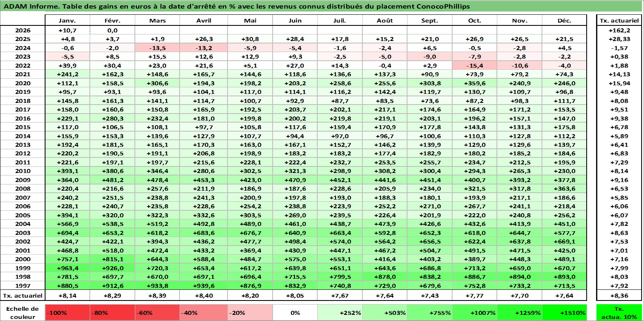Image resolution: width=644 pixels, height=321 pixels.
Task: Click the Déc. column header
Action: [x=564, y=20]
